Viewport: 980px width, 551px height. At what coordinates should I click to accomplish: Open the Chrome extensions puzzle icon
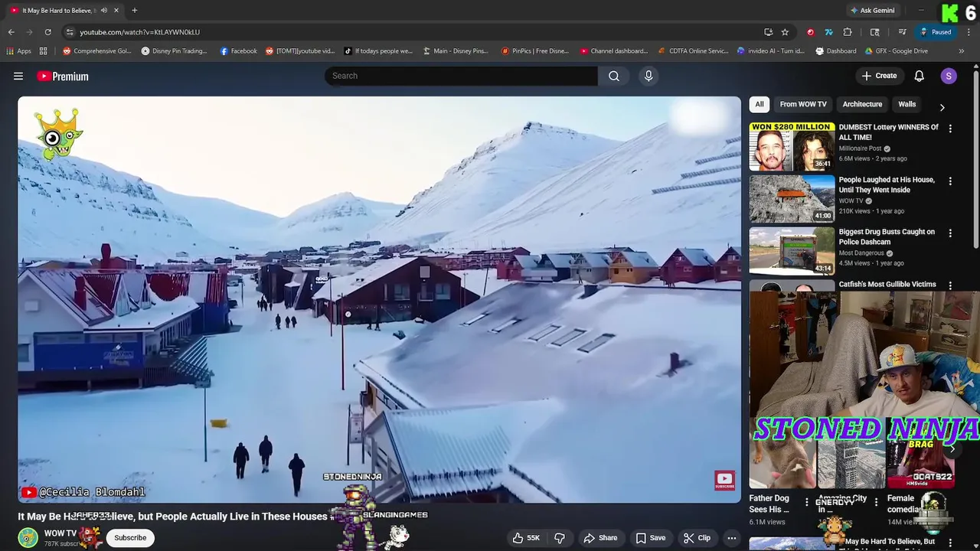(x=848, y=32)
